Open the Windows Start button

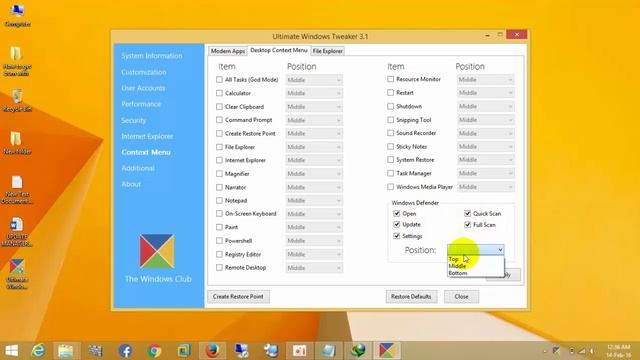tap(11, 350)
